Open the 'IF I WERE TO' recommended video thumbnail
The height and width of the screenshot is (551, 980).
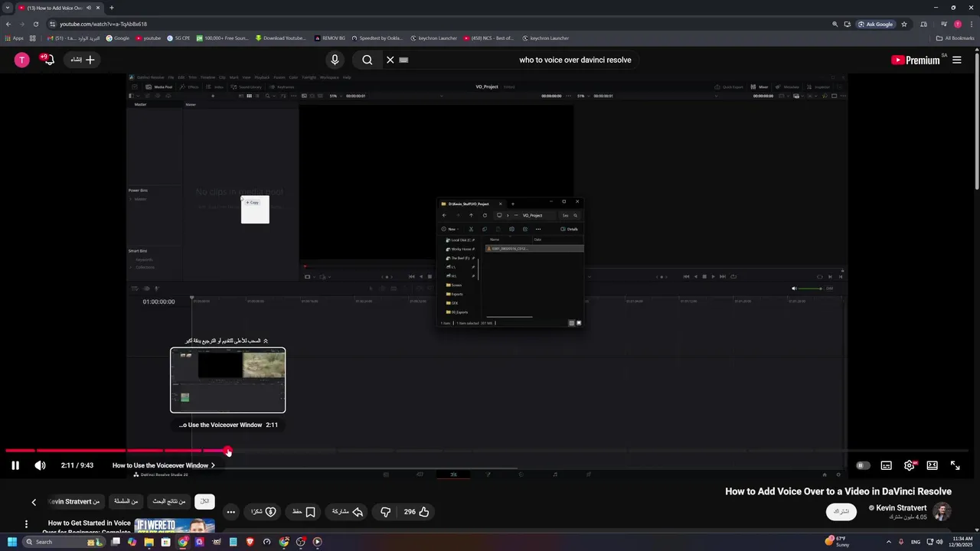(175, 526)
